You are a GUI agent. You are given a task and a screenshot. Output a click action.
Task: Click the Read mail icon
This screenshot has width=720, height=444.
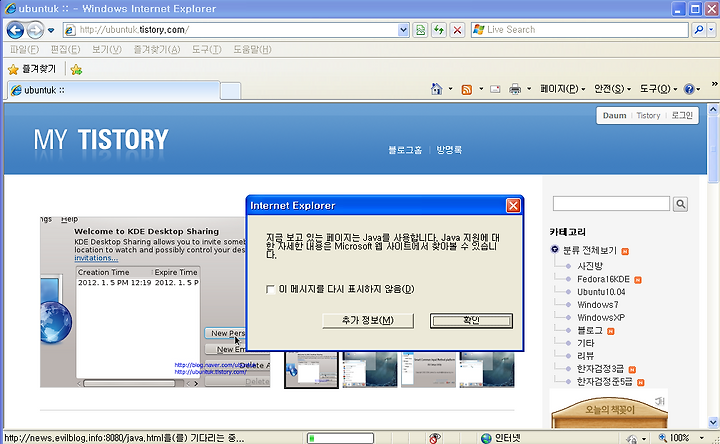point(495,89)
